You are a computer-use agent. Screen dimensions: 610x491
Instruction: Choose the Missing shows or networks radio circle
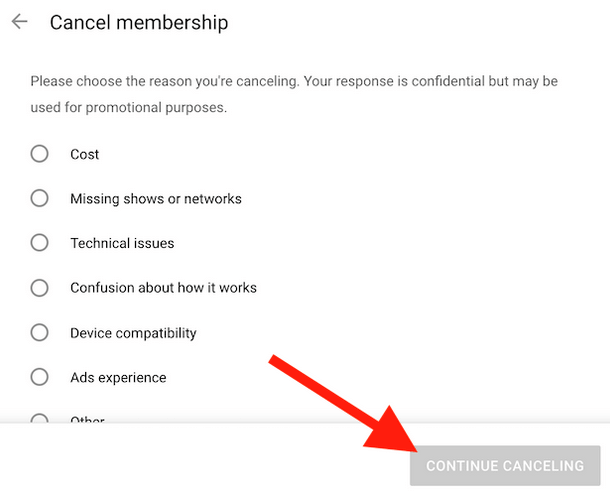(x=39, y=198)
